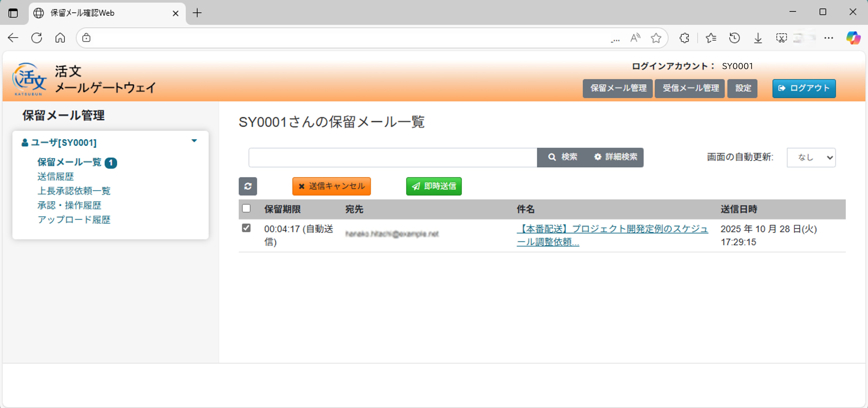Open browser history icon
The height and width of the screenshot is (408, 868).
click(x=735, y=38)
